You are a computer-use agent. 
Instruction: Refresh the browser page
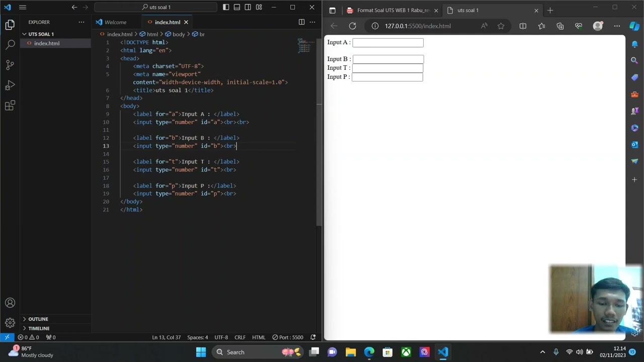(x=352, y=26)
